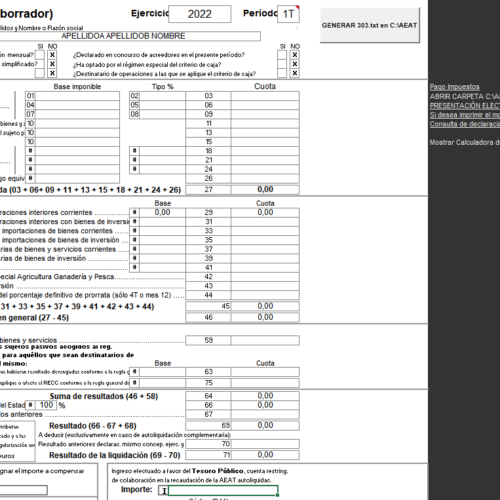Click the Cuota cell for box 43

coord(265,286)
